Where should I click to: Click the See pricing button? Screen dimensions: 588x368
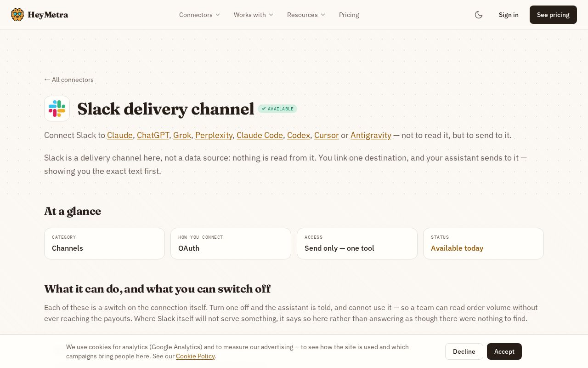pos(553,15)
